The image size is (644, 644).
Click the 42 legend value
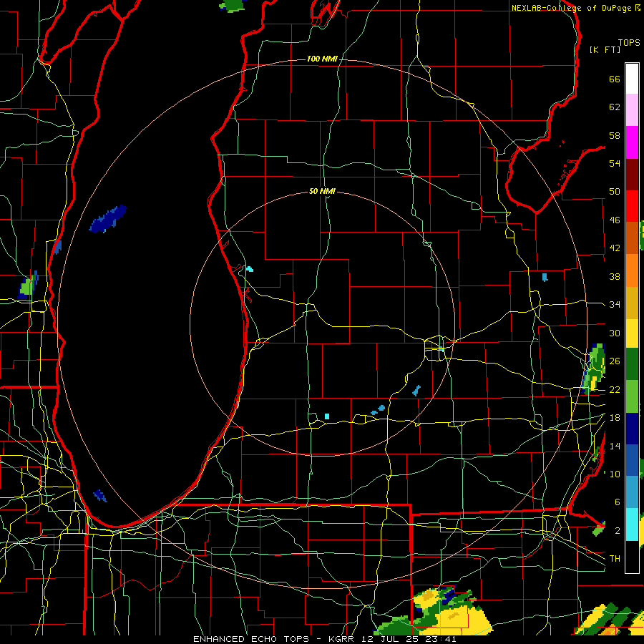coord(615,248)
